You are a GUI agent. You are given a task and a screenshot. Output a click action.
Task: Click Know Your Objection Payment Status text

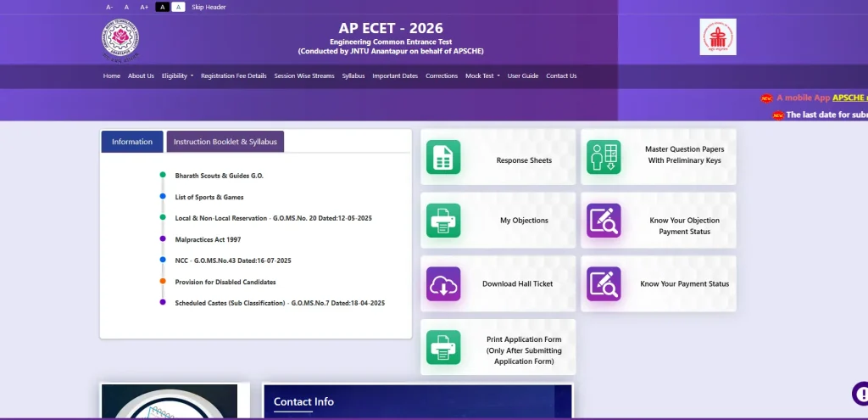tap(684, 226)
